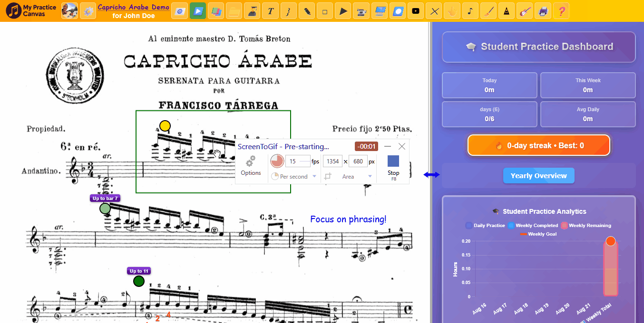The image size is (644, 323).
Task: Click the Today 0m stat card
Action: click(489, 85)
